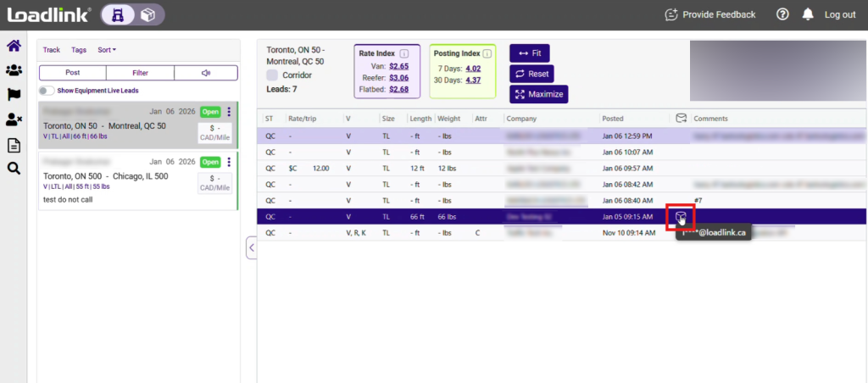Screen dimensions: 868x383
Task: Select the truck mode icon in header
Action: pos(117,14)
